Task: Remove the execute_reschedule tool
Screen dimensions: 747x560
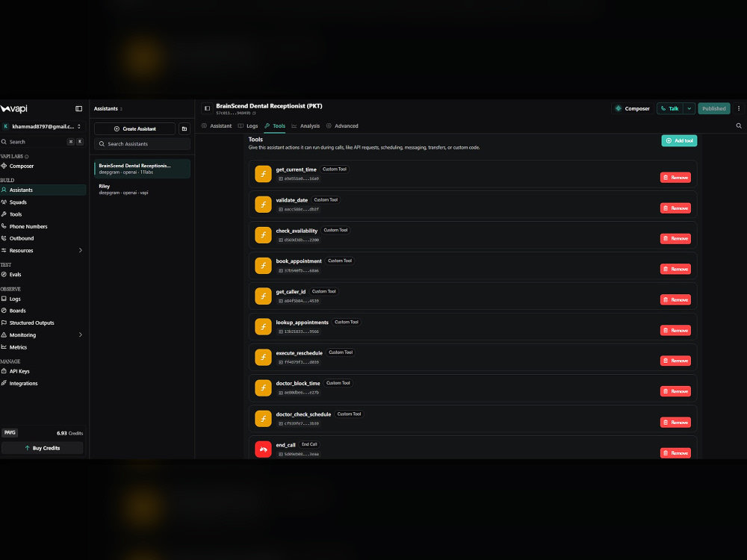Action: point(675,361)
